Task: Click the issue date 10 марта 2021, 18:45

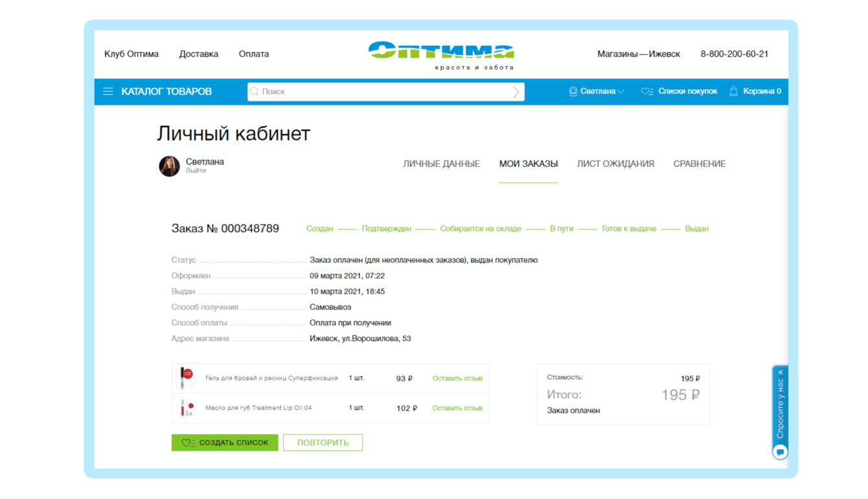Action: click(x=347, y=291)
